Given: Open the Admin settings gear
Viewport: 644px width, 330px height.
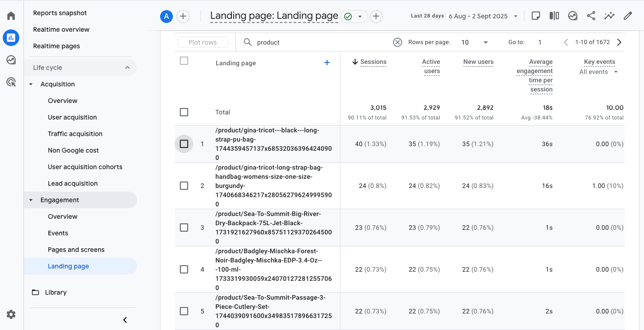Looking at the screenshot, I should tap(11, 314).
